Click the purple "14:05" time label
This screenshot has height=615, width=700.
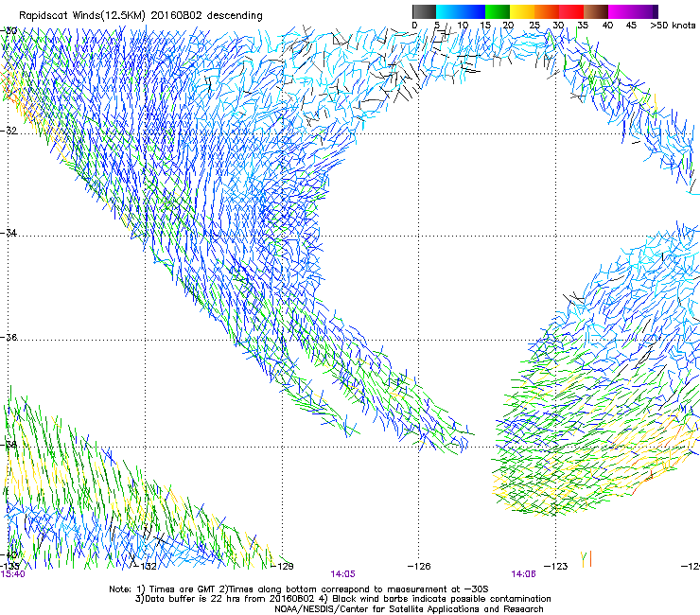[342, 574]
